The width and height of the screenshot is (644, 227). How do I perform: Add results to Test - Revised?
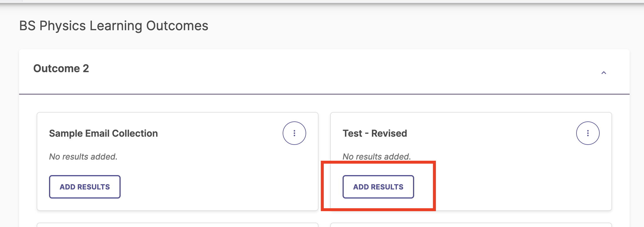tap(378, 187)
